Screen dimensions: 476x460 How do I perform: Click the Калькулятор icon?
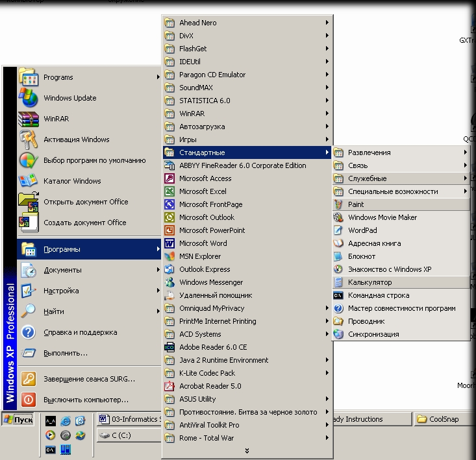[x=338, y=282]
